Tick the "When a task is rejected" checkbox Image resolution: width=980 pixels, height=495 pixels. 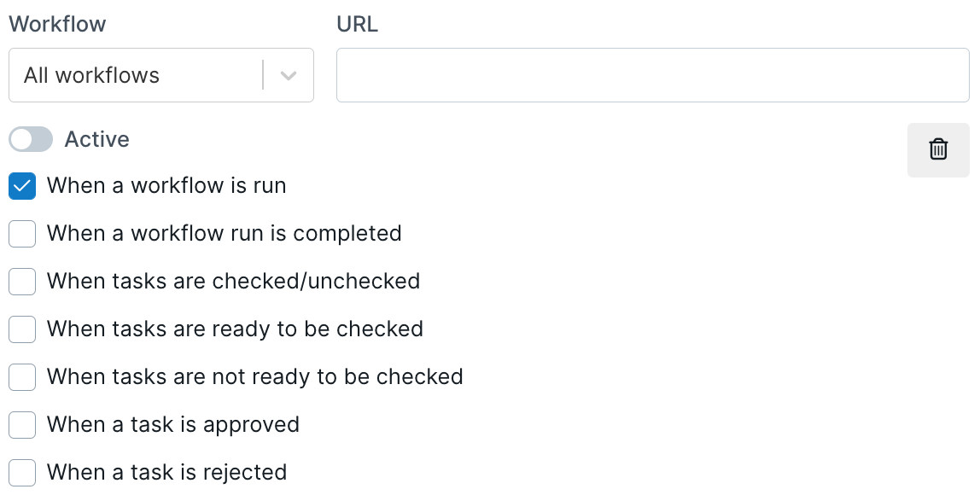click(22, 473)
